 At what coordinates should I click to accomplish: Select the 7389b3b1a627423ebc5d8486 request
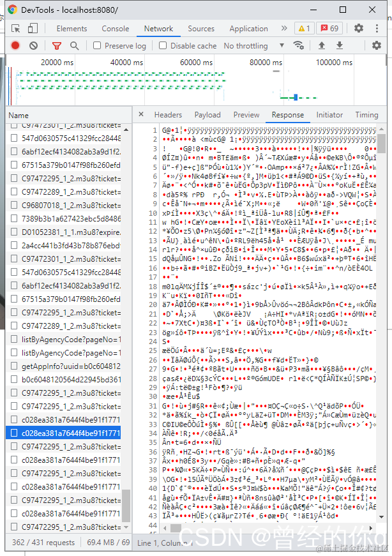click(x=63, y=218)
